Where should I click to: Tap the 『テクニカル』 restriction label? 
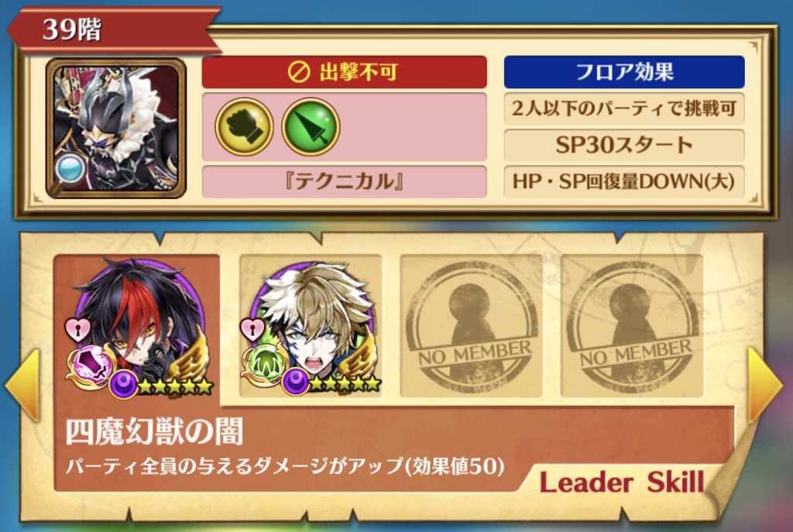(345, 181)
